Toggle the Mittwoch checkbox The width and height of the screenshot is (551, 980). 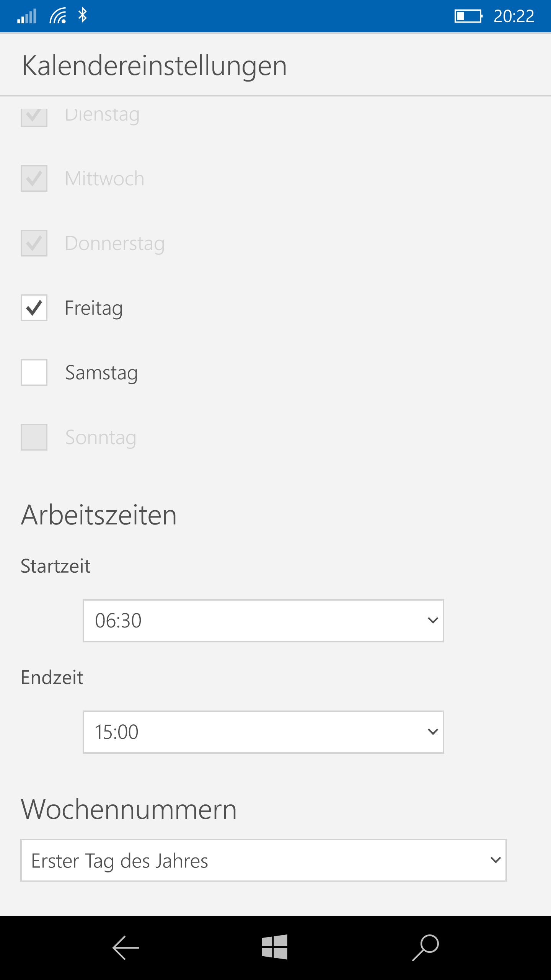[x=34, y=178]
